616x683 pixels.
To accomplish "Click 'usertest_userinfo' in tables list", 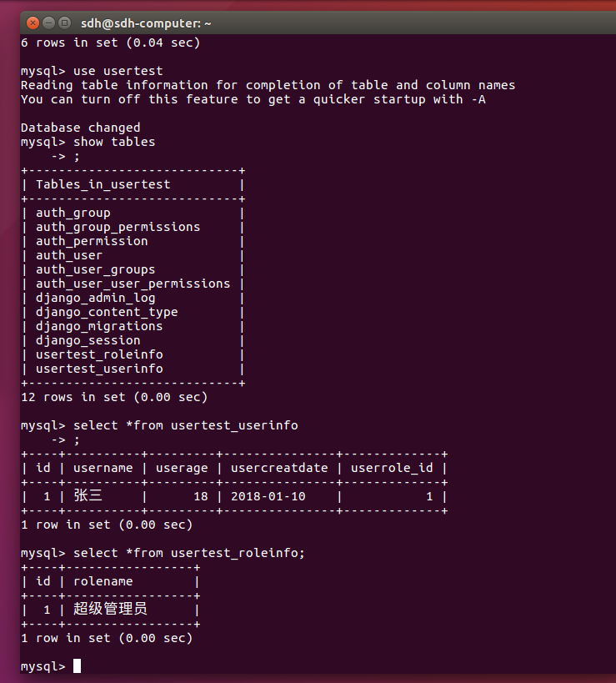I will click(x=99, y=369).
